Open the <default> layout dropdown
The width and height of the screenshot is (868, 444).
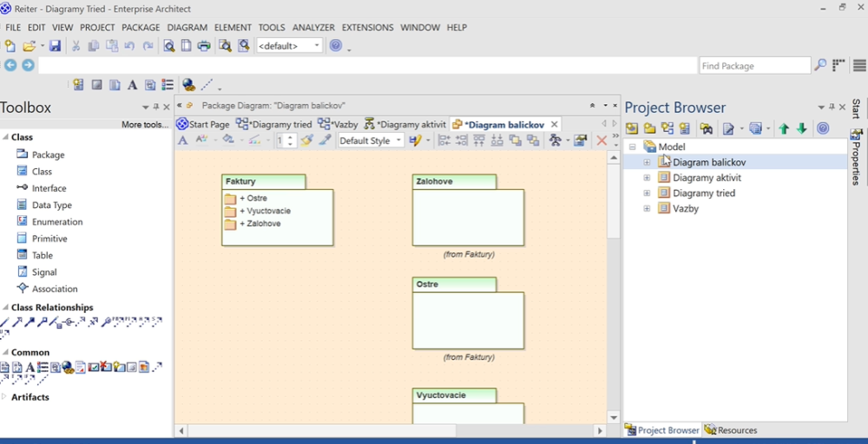(x=289, y=46)
